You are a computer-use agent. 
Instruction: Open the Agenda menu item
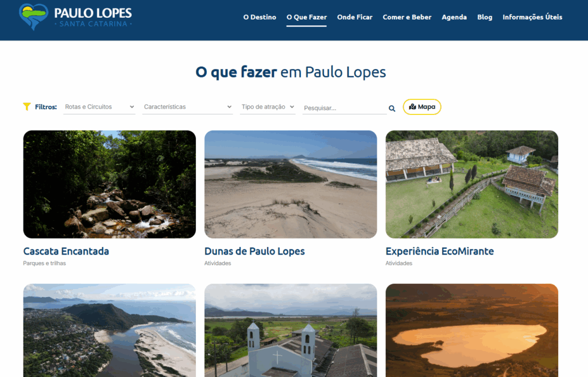(454, 17)
